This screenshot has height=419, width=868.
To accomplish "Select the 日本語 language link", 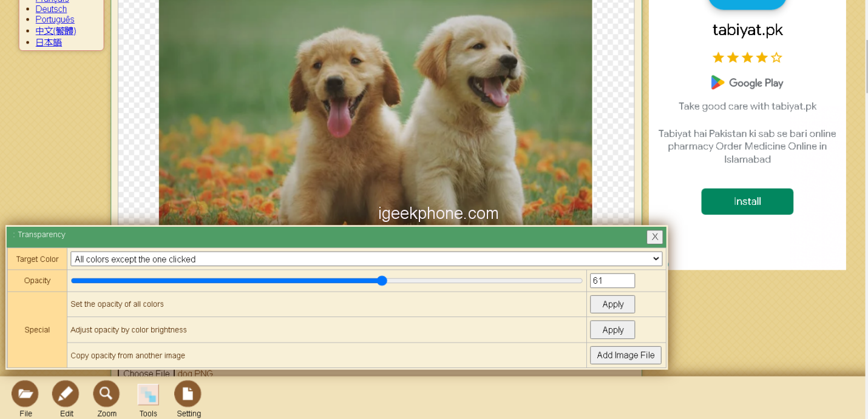I will click(49, 42).
